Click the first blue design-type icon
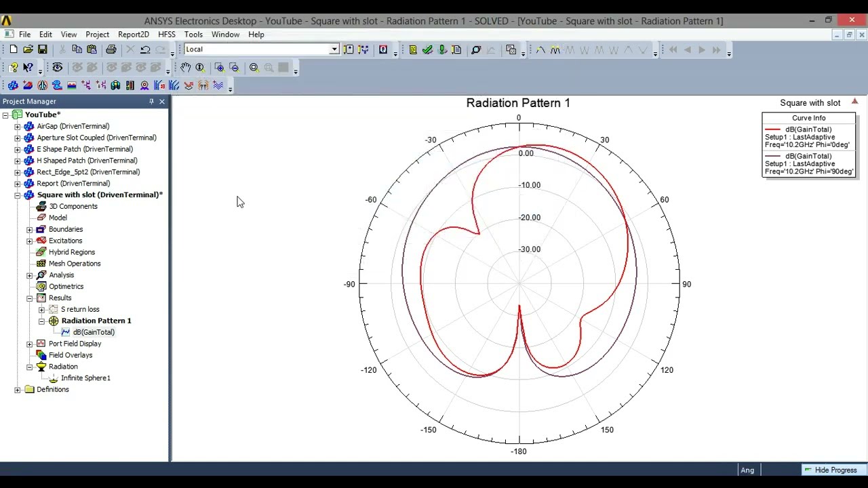Screen dimensions: 868x488 tap(13, 85)
